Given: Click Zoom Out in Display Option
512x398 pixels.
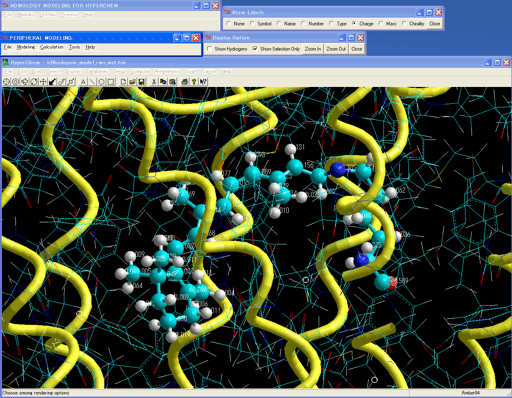Looking at the screenshot, I should click(336, 49).
